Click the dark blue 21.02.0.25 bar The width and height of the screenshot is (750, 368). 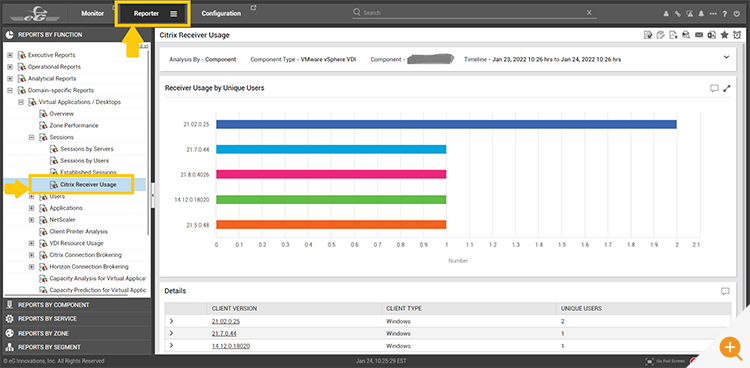pyautogui.click(x=446, y=124)
